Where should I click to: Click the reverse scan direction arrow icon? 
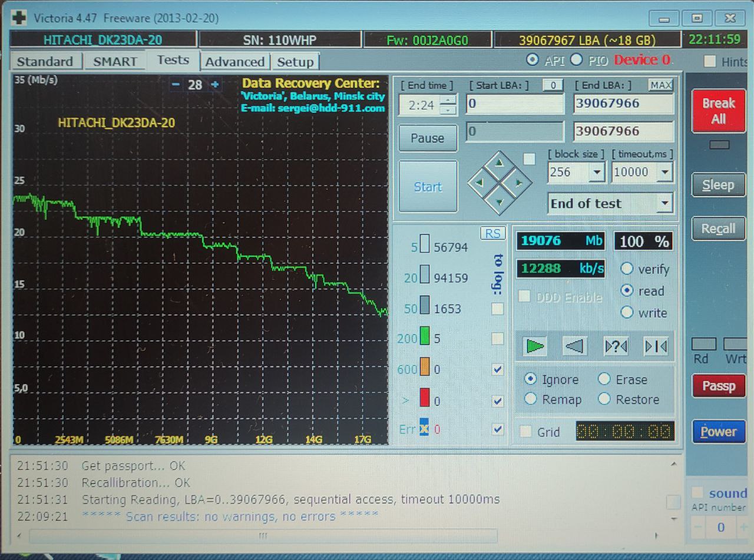(575, 346)
